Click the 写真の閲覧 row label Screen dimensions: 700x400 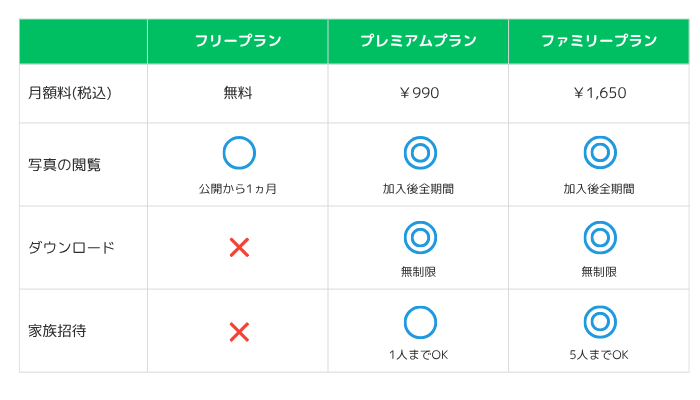coord(64,165)
